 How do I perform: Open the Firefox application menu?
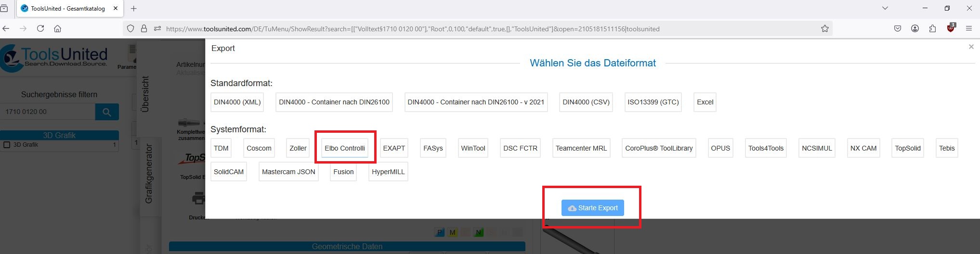click(x=969, y=29)
